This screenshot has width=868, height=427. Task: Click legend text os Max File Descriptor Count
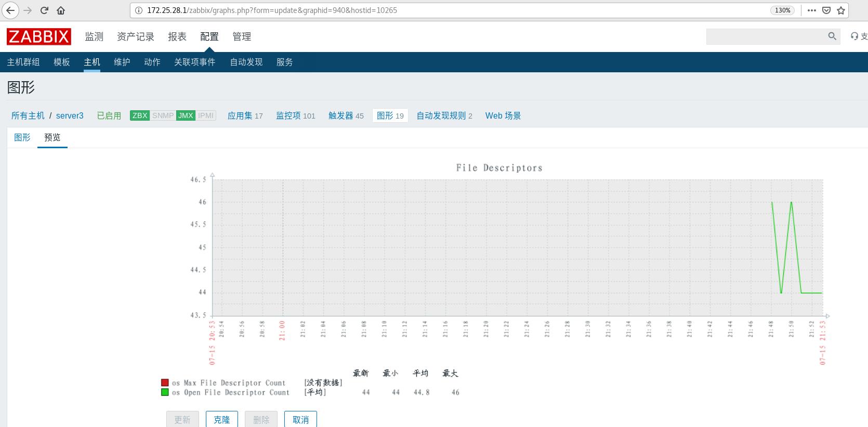tap(229, 383)
